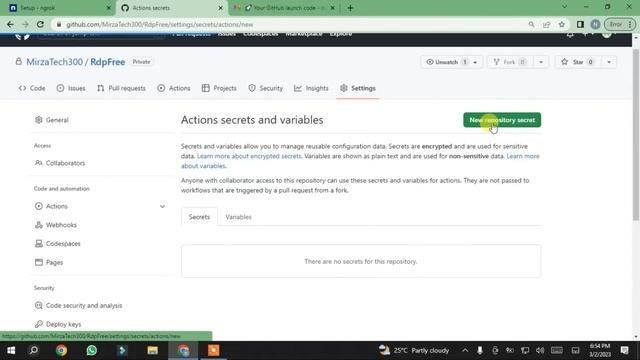Expand the Unwatch dropdown arrow

coord(475,62)
